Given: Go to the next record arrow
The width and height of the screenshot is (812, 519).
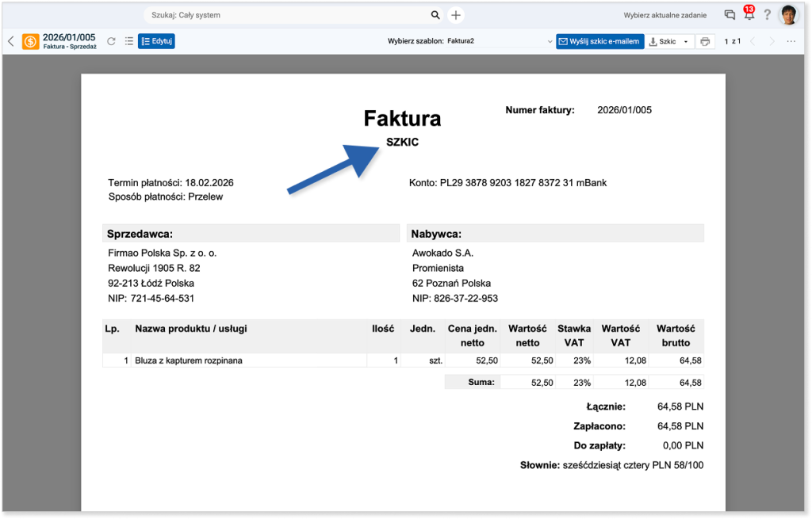Looking at the screenshot, I should (772, 41).
